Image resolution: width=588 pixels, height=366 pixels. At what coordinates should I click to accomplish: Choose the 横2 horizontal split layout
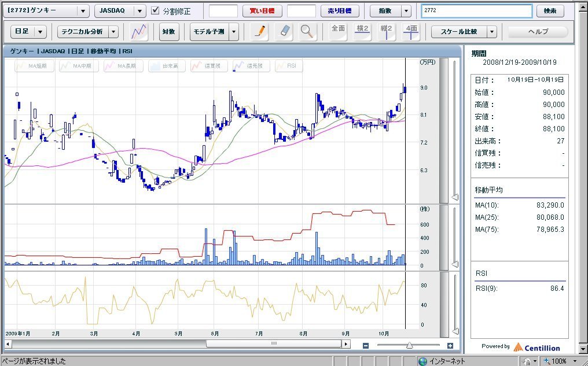click(362, 32)
